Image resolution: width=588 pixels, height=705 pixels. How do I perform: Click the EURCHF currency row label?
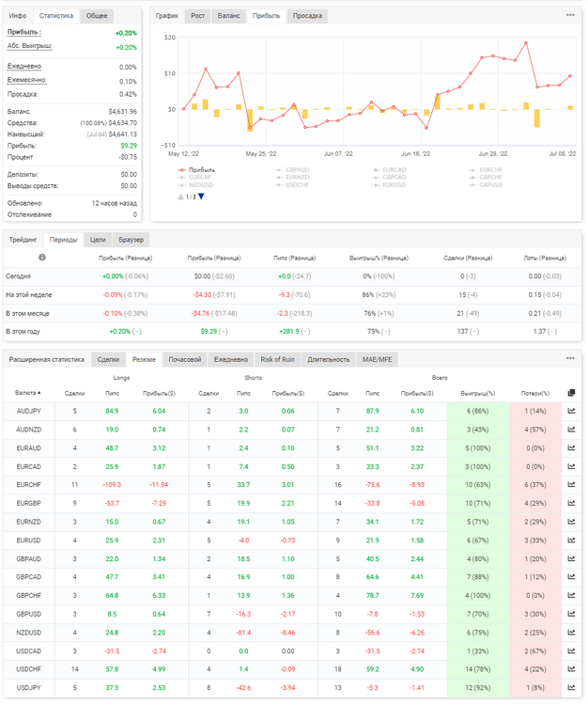(x=29, y=485)
